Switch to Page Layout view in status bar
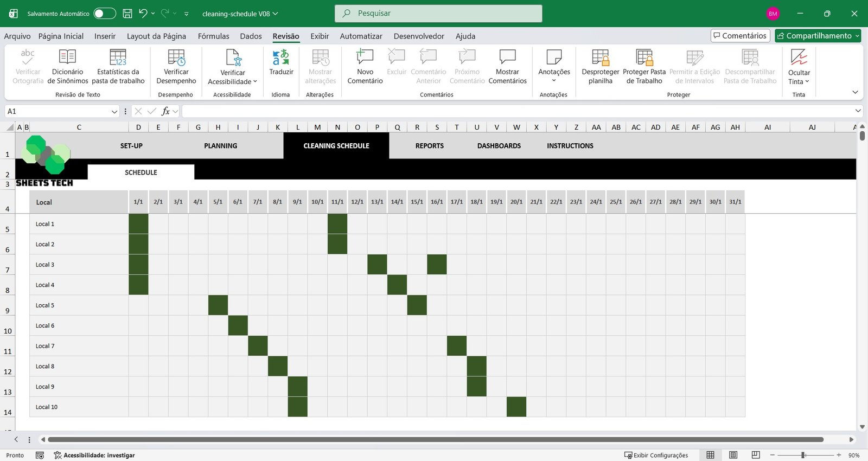 coord(733,455)
